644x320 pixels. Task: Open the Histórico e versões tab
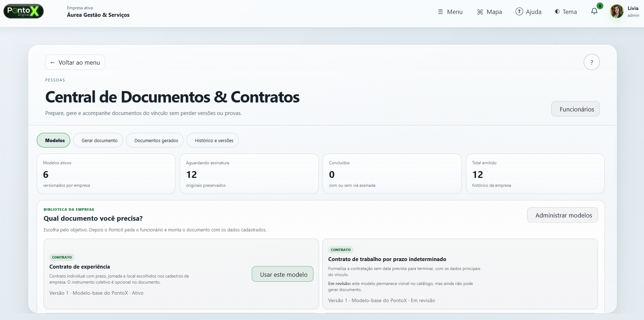click(213, 140)
